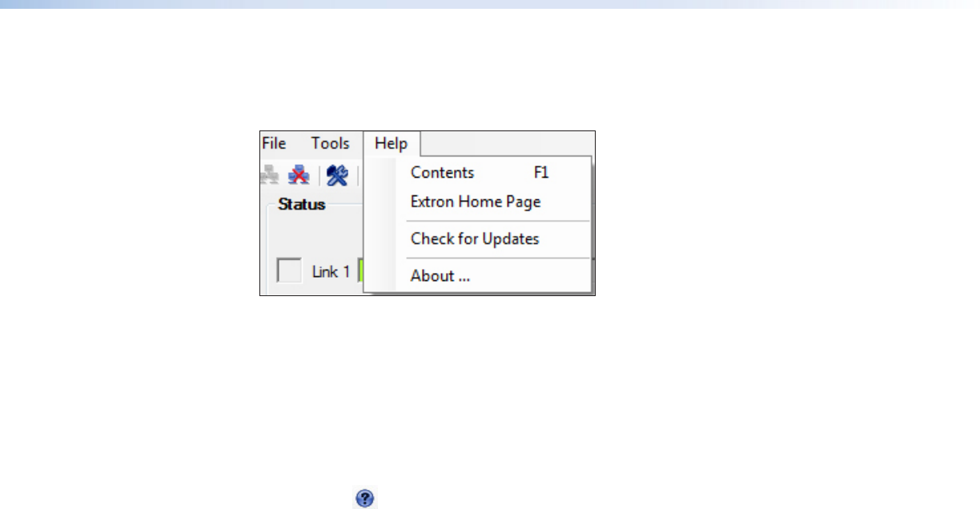Click the blue question mark help icon
The image size is (980, 509).
[364, 498]
